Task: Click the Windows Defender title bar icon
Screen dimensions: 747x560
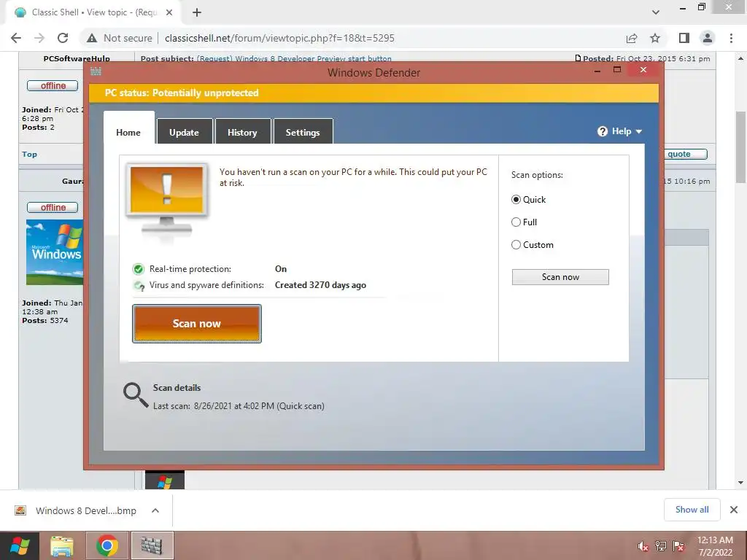Action: [x=96, y=71]
